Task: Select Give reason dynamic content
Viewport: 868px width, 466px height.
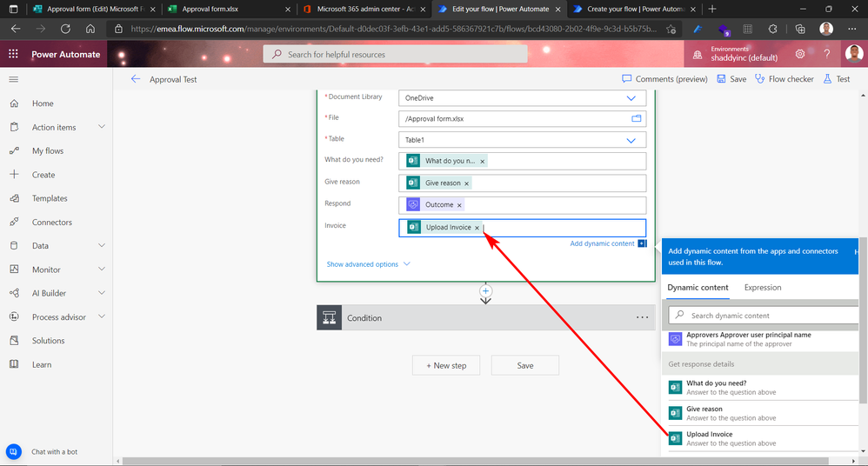Action: (760, 413)
